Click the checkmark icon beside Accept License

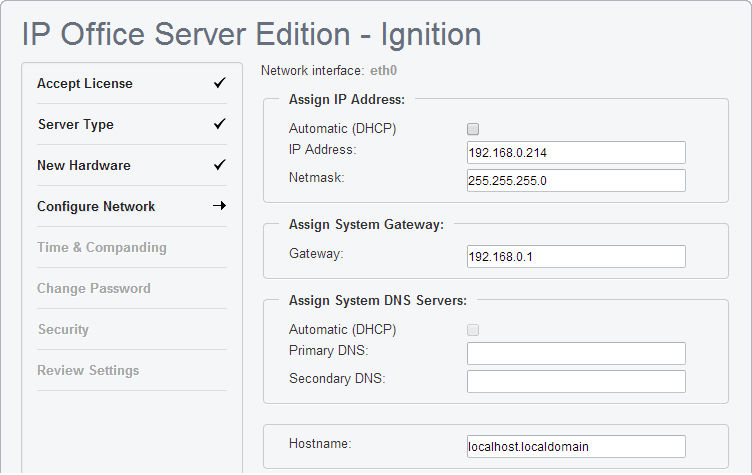click(x=220, y=83)
